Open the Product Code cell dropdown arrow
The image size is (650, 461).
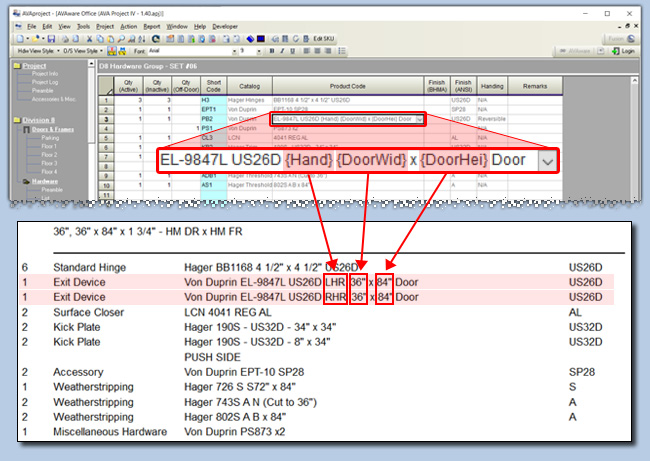click(420, 119)
